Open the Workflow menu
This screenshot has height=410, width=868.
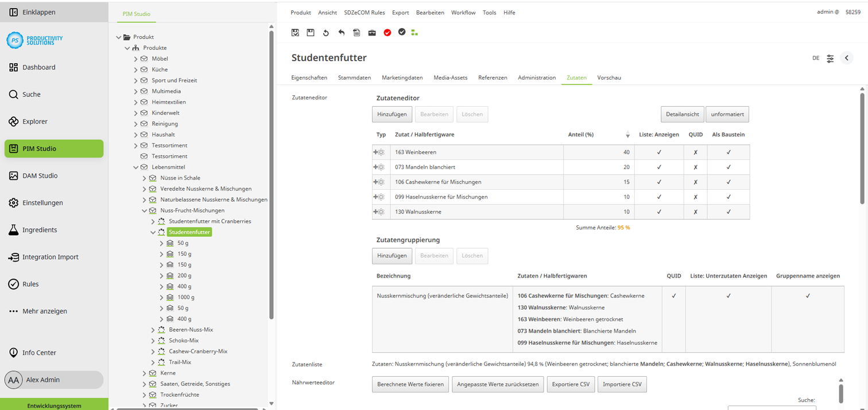click(x=463, y=12)
